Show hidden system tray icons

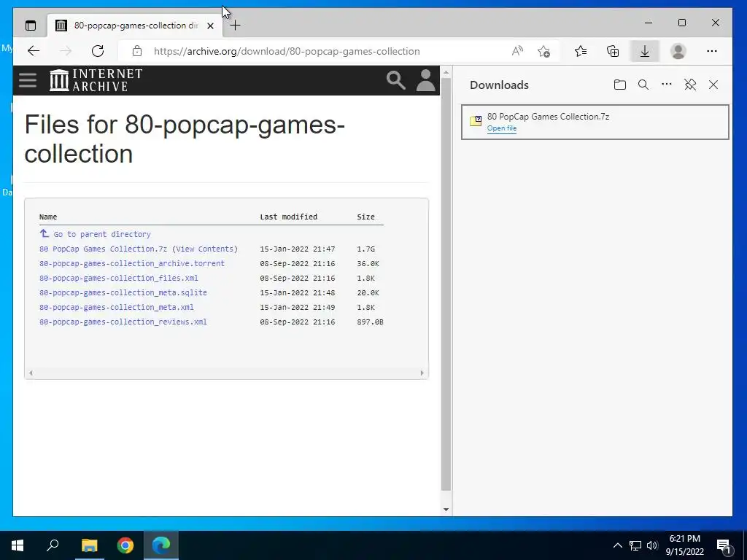pos(617,545)
